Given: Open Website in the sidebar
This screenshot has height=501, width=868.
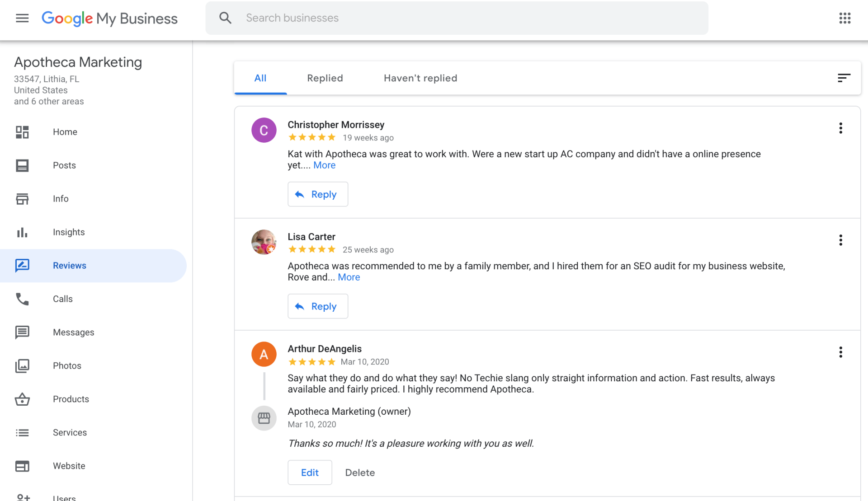Looking at the screenshot, I should (x=93, y=466).
